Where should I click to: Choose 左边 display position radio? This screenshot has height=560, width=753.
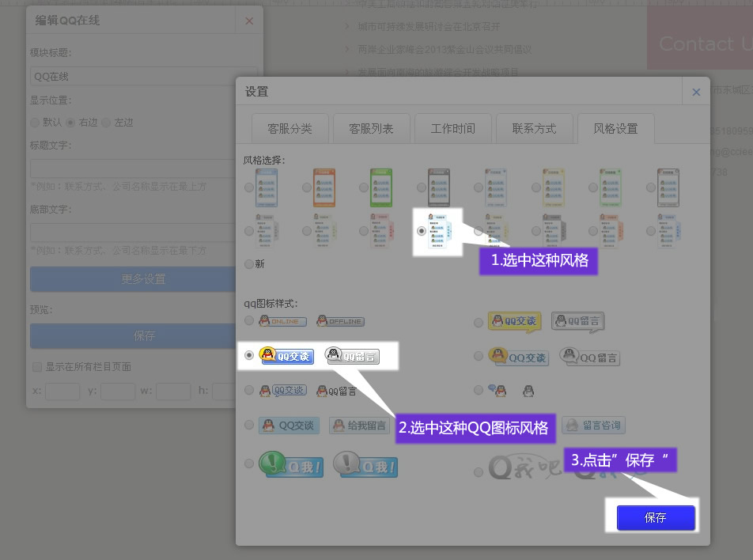click(106, 123)
